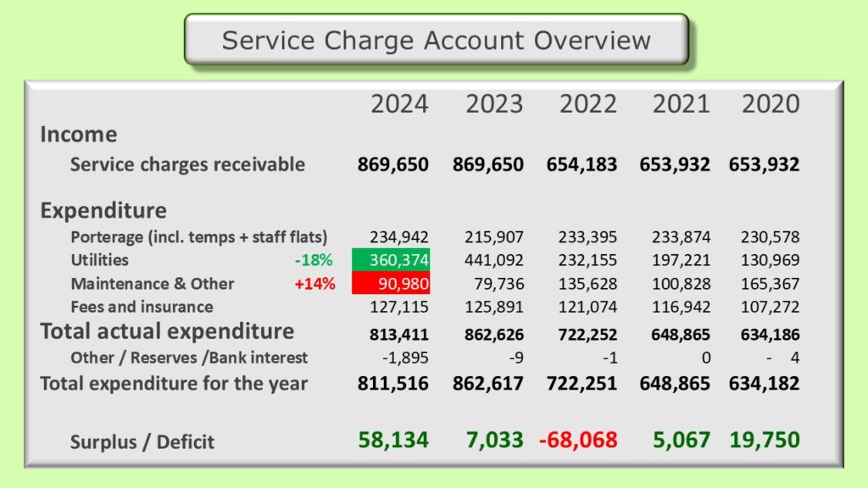Screen dimensions: 868x488
Task: Select the 2022 column header
Action: pyautogui.click(x=587, y=104)
